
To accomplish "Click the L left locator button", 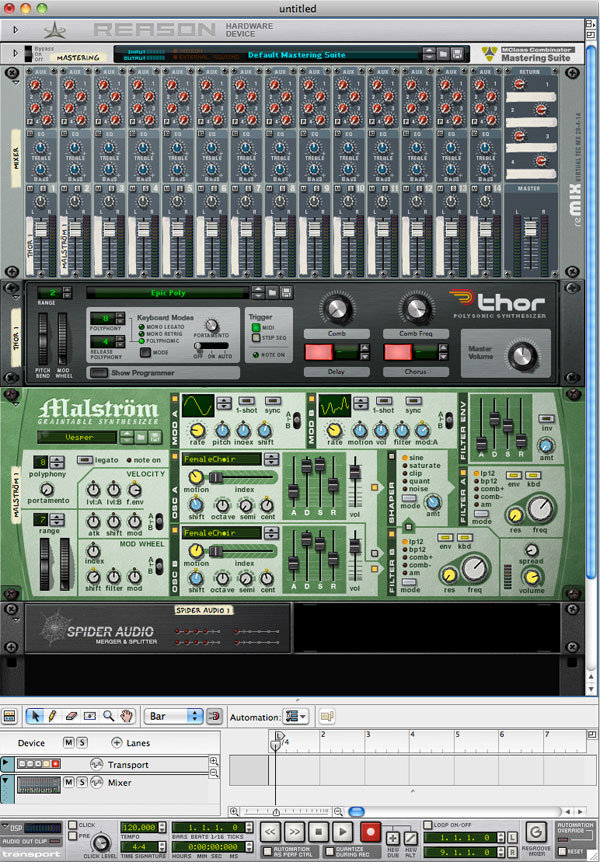I will point(511,837).
